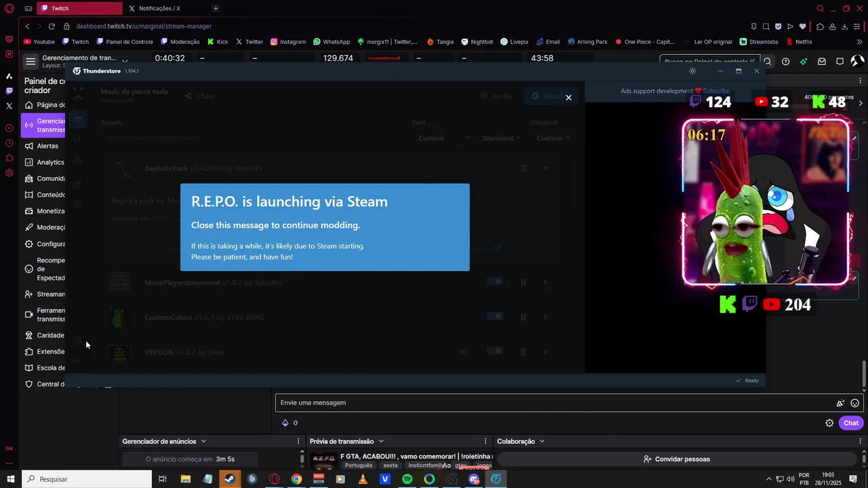
Task: Open the Netflix bookmark
Action: click(799, 41)
